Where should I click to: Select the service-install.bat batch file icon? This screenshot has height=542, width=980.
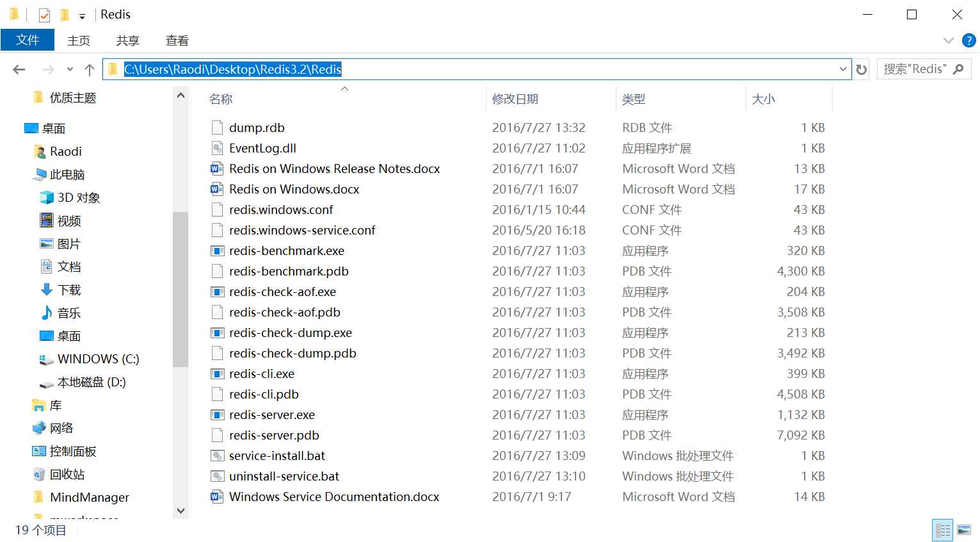pos(217,456)
